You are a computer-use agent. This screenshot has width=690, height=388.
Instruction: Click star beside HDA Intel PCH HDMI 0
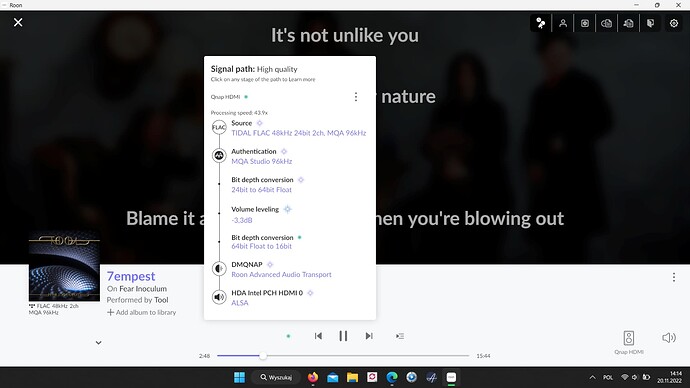pos(310,293)
